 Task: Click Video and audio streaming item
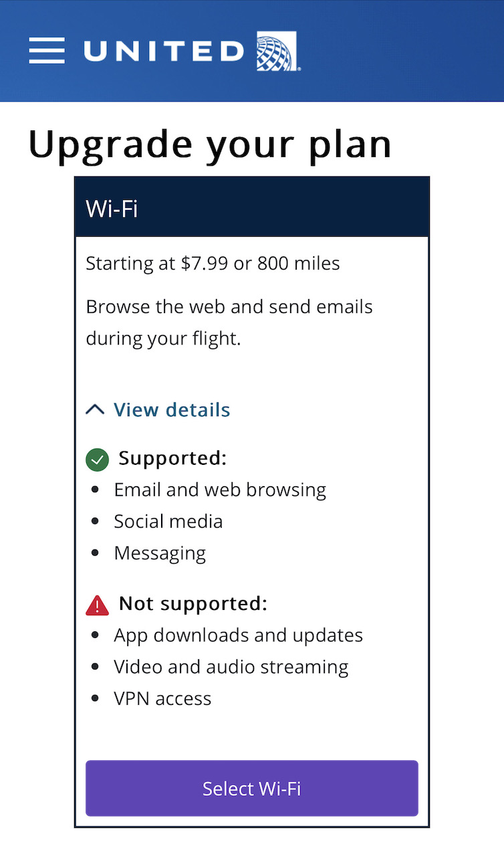coord(231,667)
